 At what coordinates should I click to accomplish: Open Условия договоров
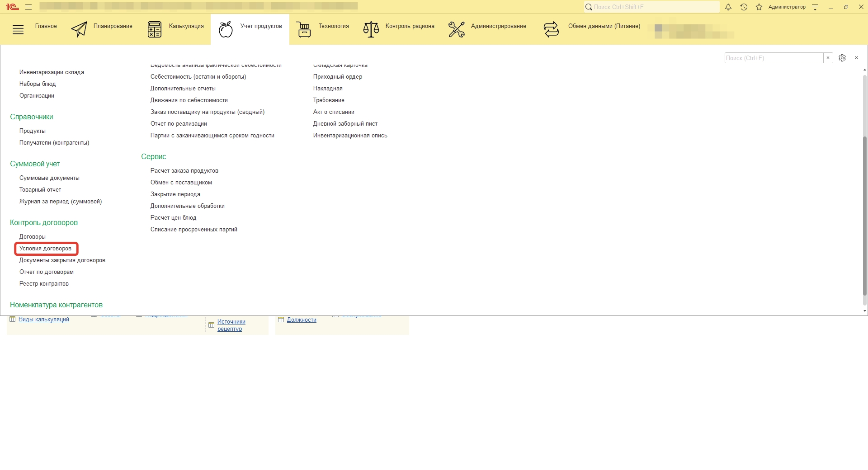click(45, 249)
